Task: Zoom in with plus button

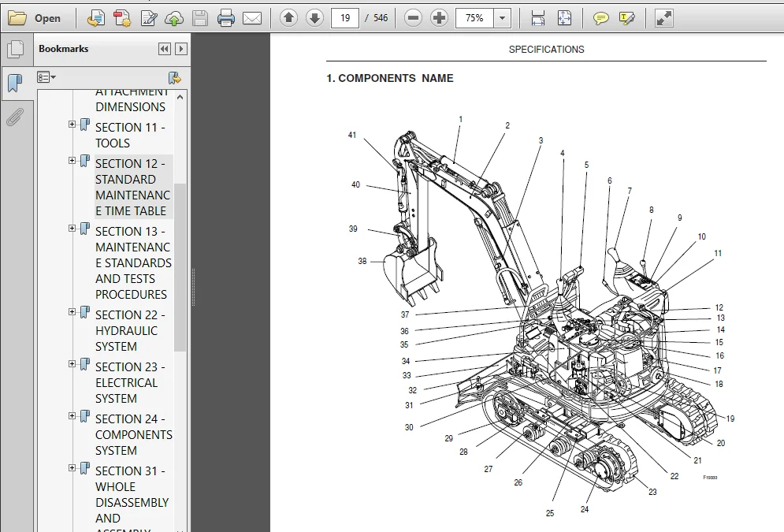Action: 439,18
